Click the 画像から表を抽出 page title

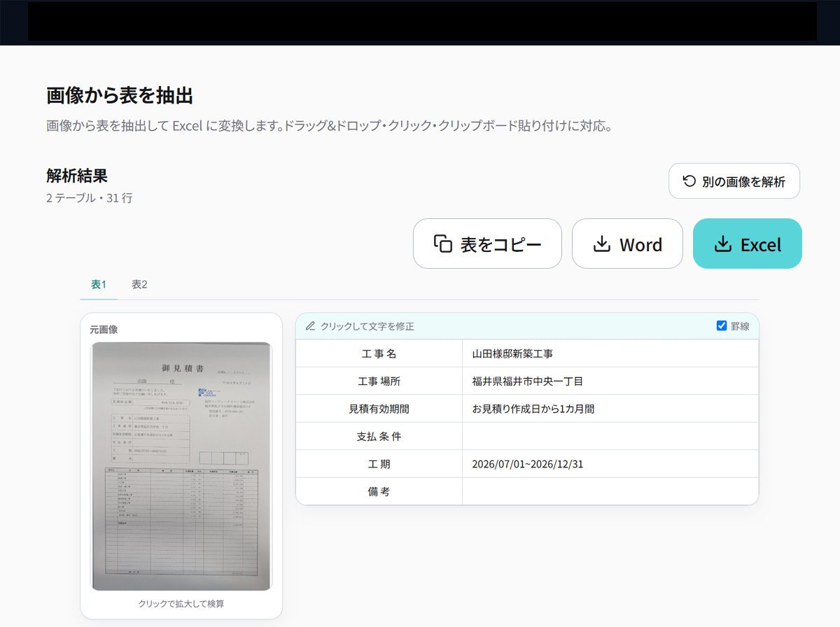[x=120, y=96]
